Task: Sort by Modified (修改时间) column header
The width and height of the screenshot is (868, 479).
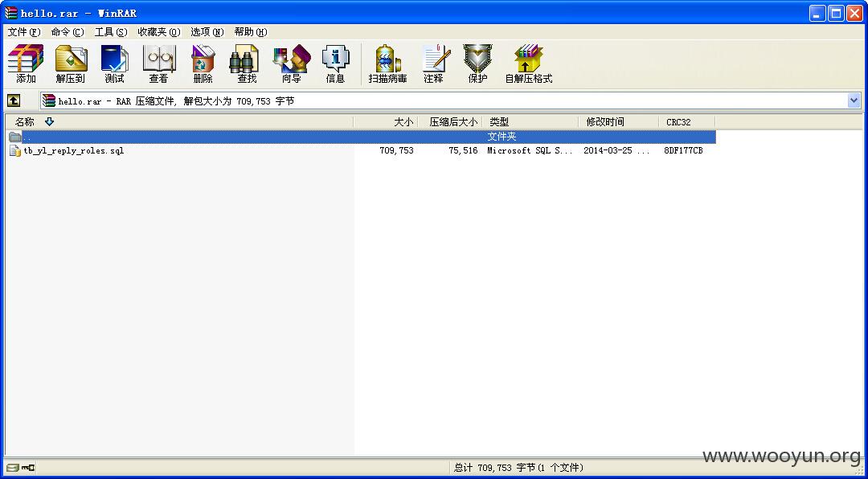Action: [619, 122]
